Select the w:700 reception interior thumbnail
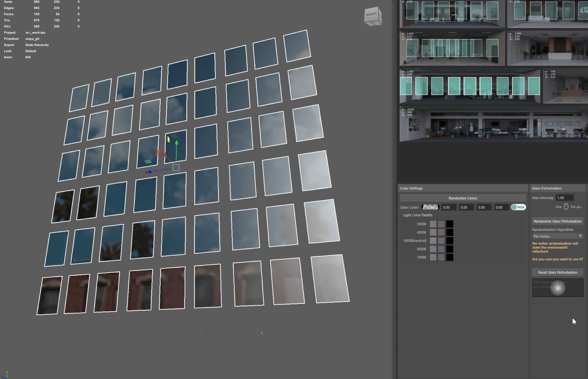Screen dimensions: 588x379 coord(565,86)
